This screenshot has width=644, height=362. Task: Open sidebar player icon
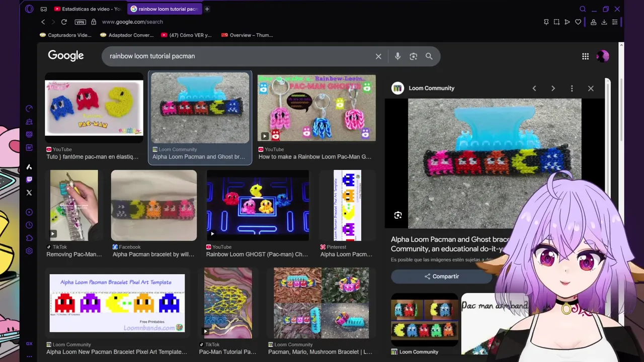pos(29,212)
